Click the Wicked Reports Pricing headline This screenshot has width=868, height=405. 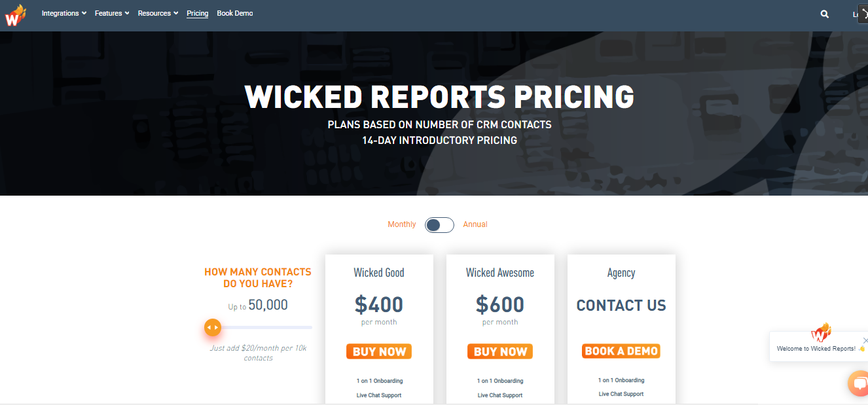click(439, 97)
